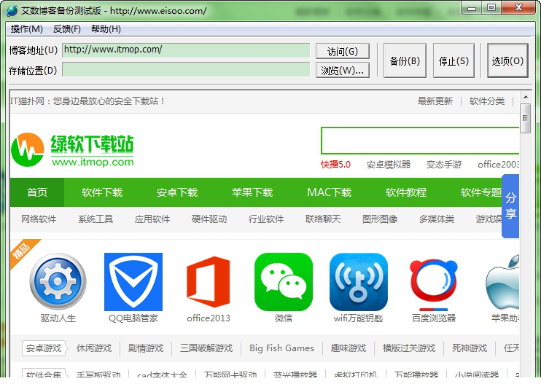Open the 反馈(F) menu
Screen dimensions: 541x392
coord(66,29)
